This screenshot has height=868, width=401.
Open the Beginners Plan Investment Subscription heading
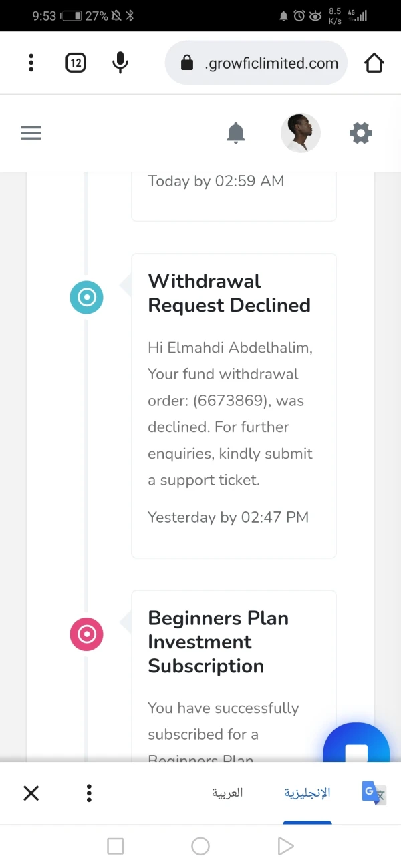point(219,642)
